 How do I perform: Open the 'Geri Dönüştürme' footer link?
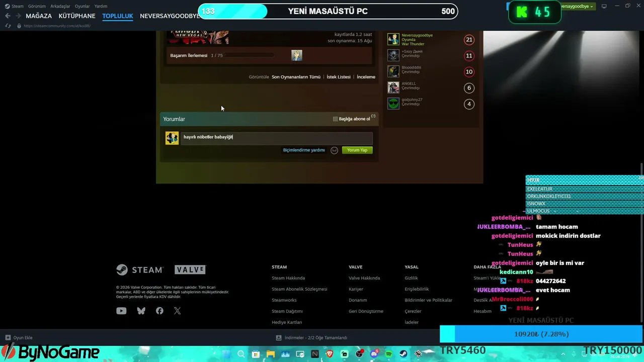366,311
